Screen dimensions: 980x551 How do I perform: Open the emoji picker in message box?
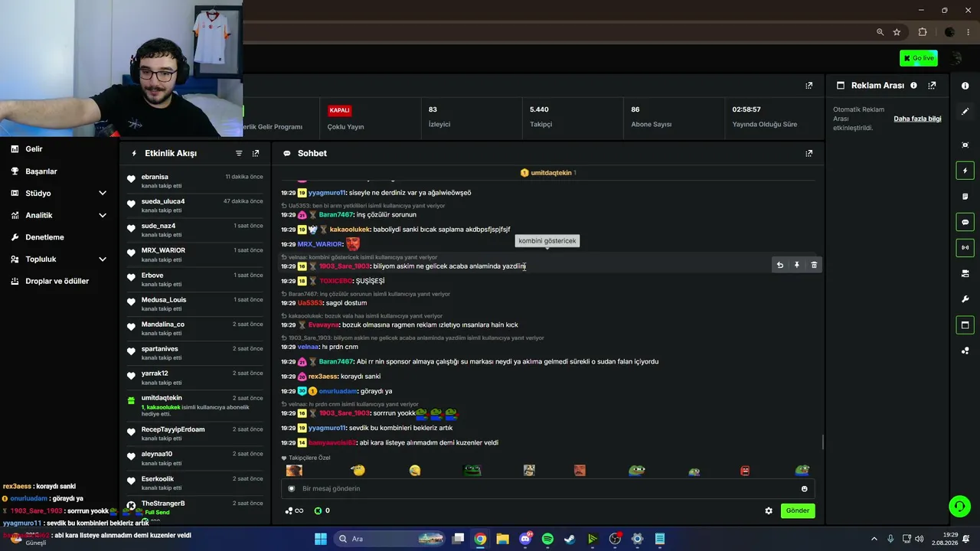point(804,489)
